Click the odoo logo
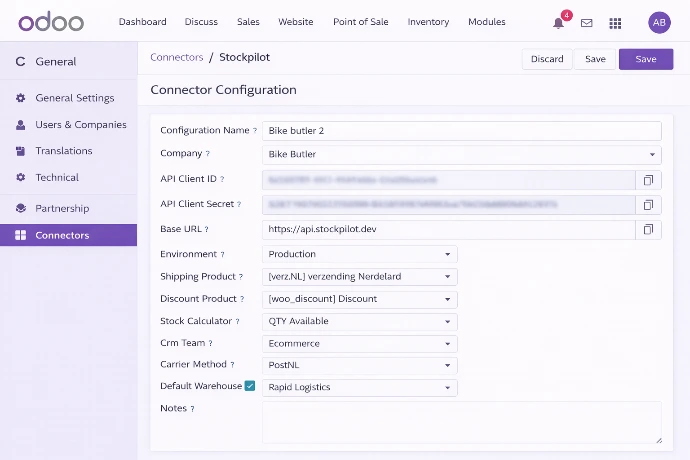The width and height of the screenshot is (690, 460). [50, 22]
